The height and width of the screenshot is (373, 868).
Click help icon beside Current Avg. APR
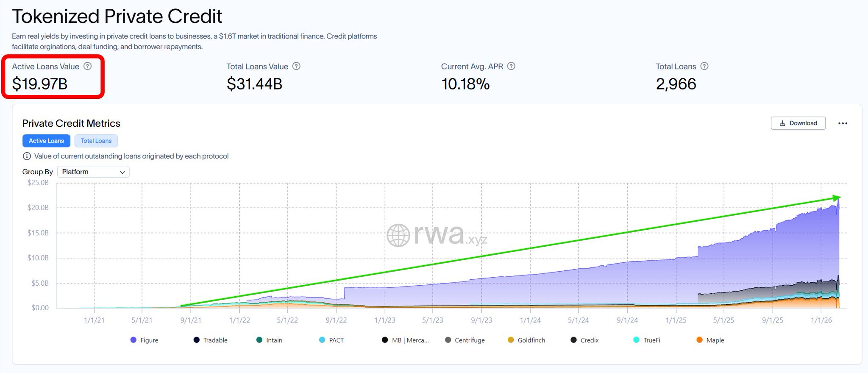(512, 66)
